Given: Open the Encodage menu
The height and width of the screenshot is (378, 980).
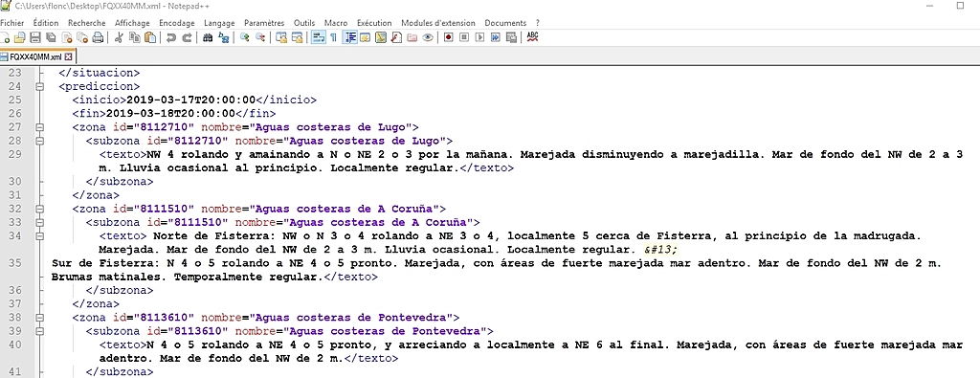Looking at the screenshot, I should (x=177, y=23).
